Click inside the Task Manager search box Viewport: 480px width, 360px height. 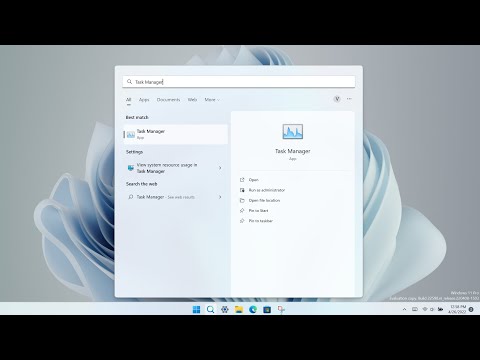click(x=239, y=82)
